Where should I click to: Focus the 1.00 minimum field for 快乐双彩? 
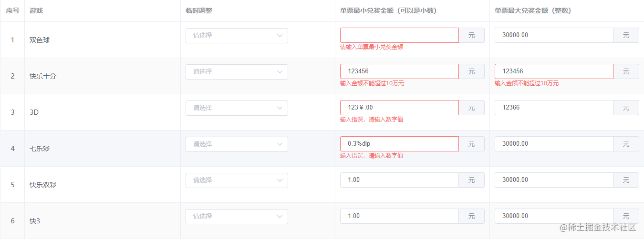point(399,180)
